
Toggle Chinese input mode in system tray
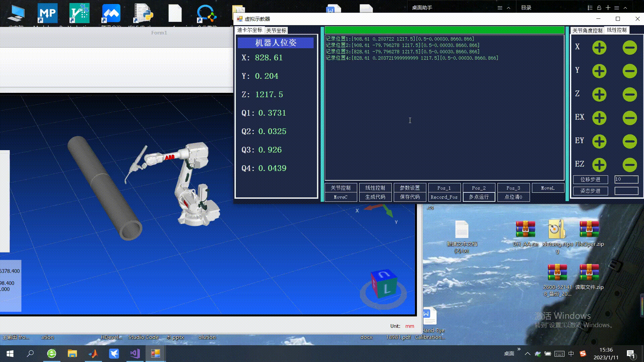(x=571, y=354)
